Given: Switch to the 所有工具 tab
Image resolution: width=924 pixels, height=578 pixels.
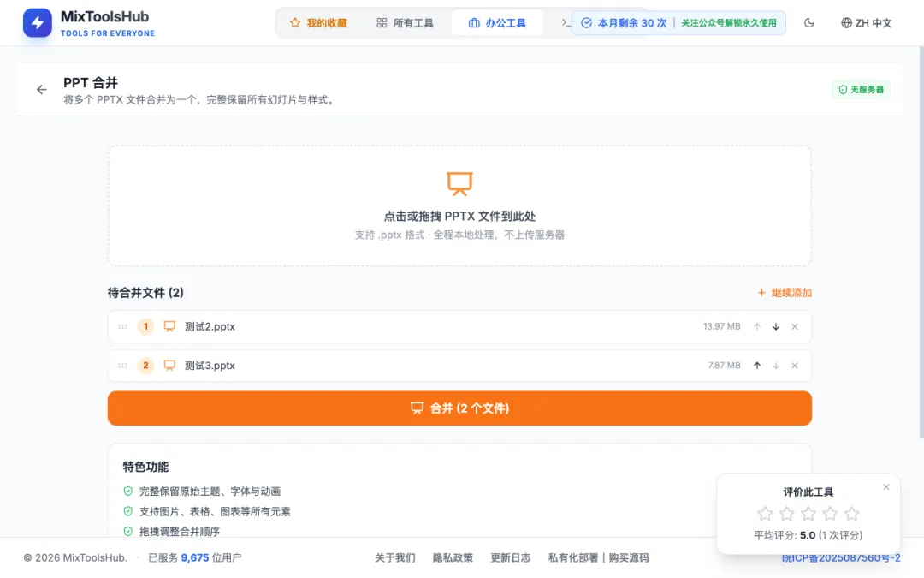Looking at the screenshot, I should [405, 23].
